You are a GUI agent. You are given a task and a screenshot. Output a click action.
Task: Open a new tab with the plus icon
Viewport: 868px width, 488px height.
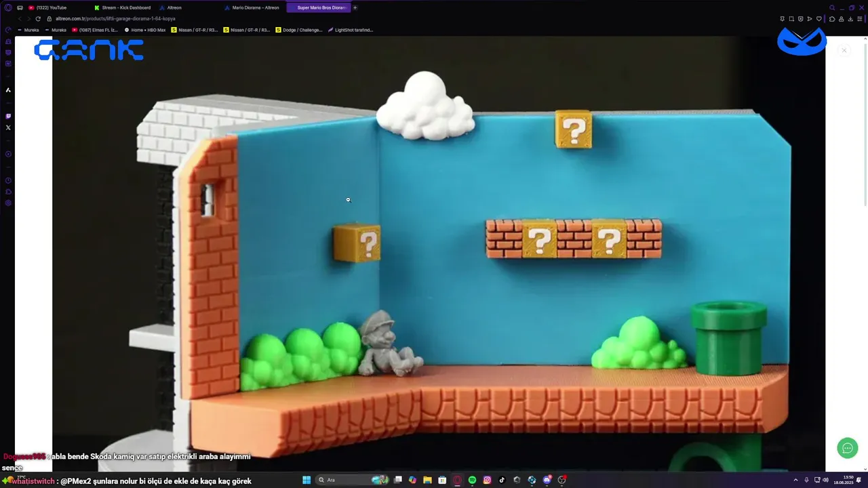(355, 7)
